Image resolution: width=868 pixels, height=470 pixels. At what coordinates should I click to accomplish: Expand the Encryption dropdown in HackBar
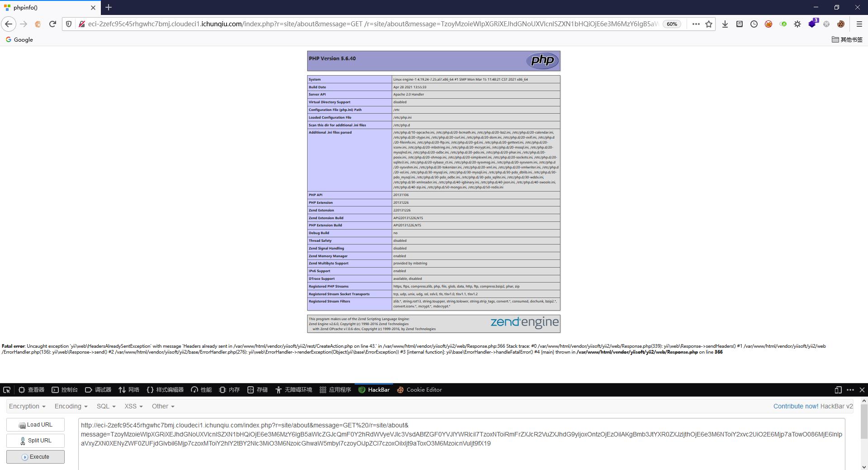click(x=27, y=407)
